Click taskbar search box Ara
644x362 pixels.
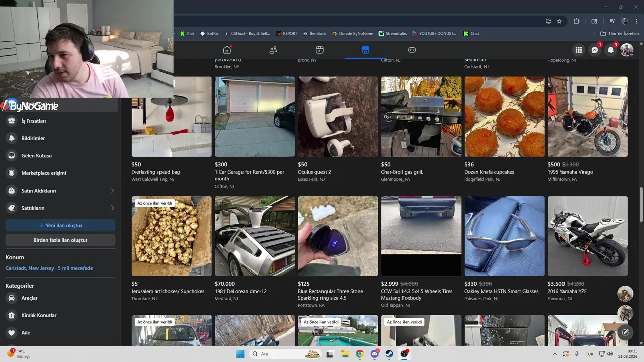coord(286,354)
